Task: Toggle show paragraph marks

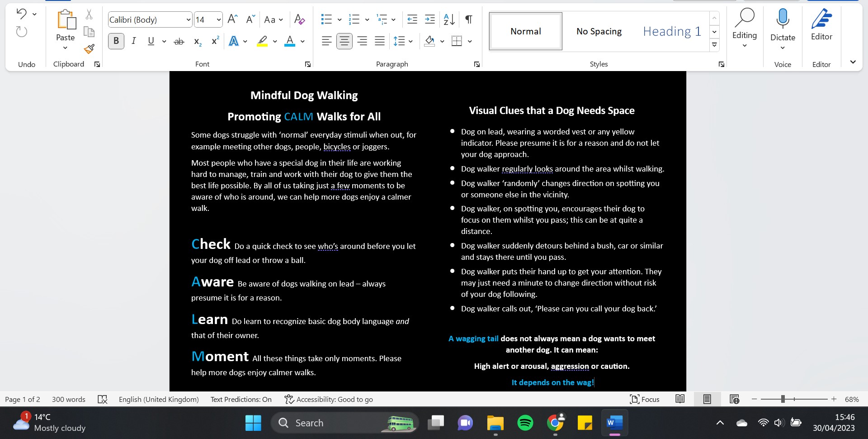Action: (469, 19)
